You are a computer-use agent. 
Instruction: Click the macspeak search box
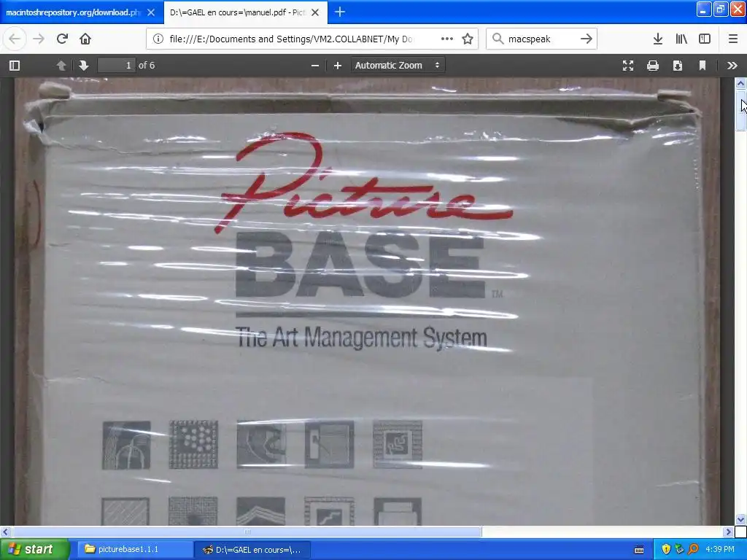(x=541, y=39)
